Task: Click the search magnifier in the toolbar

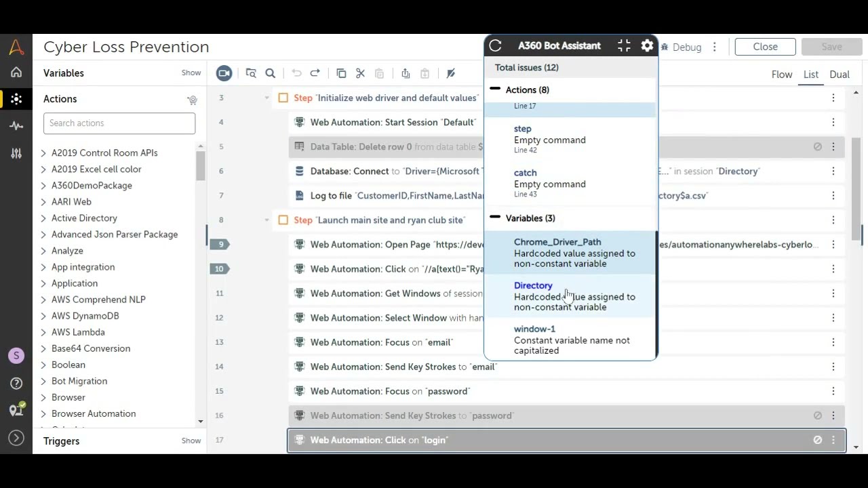Action: click(x=271, y=73)
